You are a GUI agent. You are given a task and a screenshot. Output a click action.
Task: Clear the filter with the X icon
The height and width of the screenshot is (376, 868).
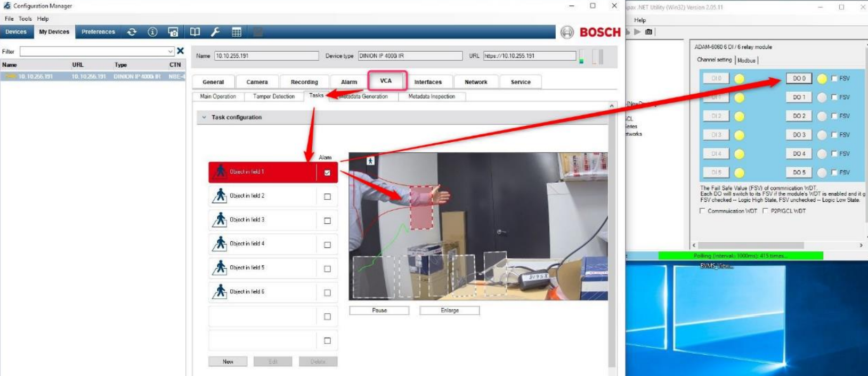180,51
